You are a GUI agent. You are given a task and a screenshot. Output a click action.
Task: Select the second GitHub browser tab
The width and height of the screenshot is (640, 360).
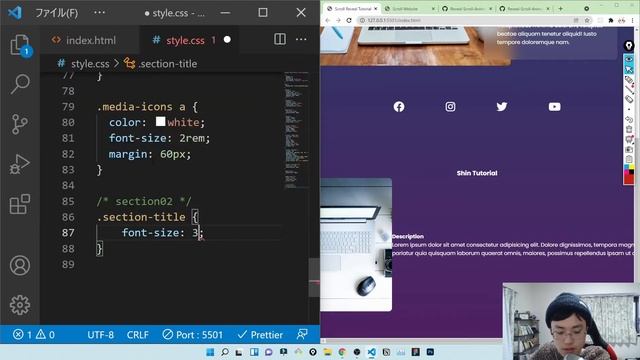[524, 9]
